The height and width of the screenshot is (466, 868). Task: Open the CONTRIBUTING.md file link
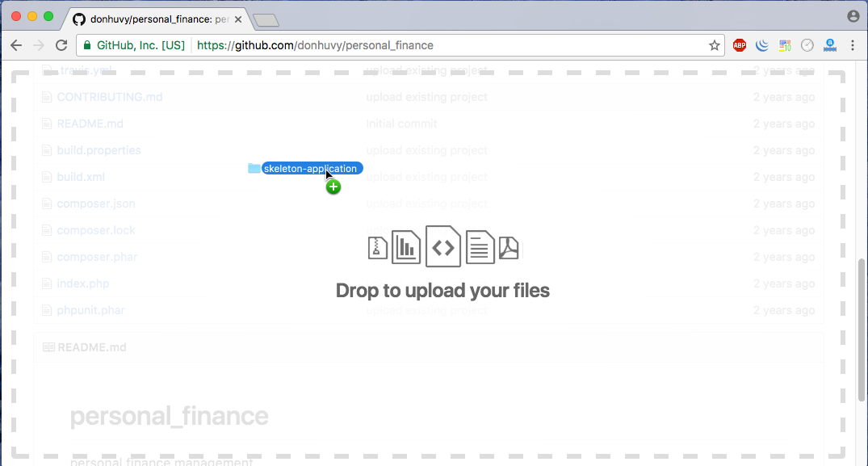pyautogui.click(x=109, y=97)
